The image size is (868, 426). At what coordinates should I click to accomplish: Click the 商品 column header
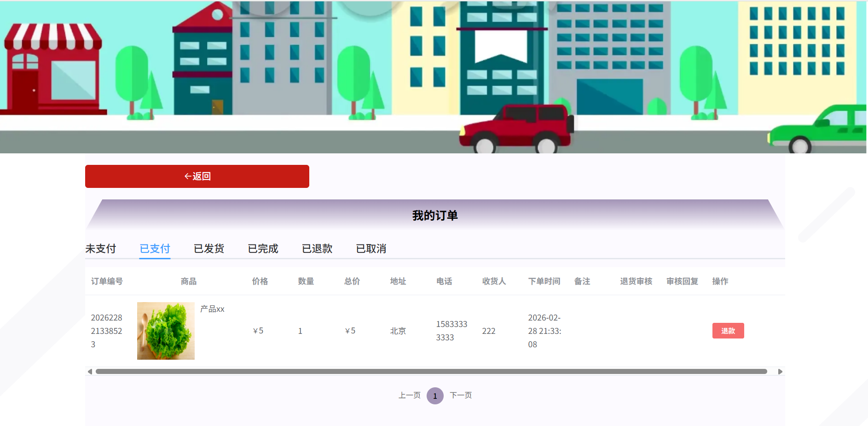189,281
